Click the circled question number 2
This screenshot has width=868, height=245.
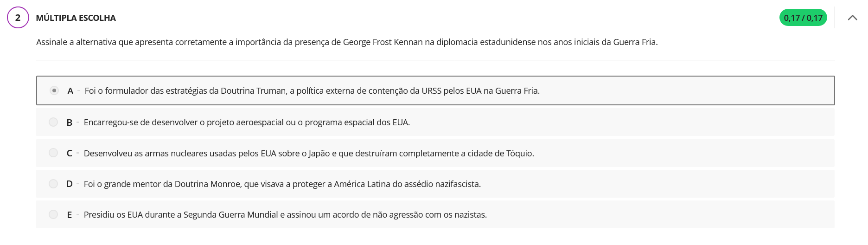coord(18,18)
